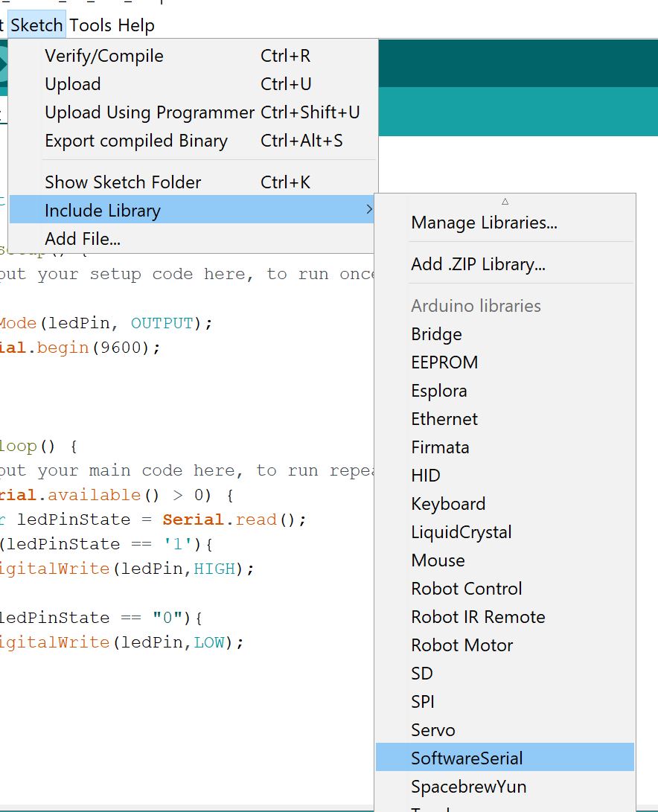
Task: Choose Export compiled Binary
Action: (x=136, y=141)
